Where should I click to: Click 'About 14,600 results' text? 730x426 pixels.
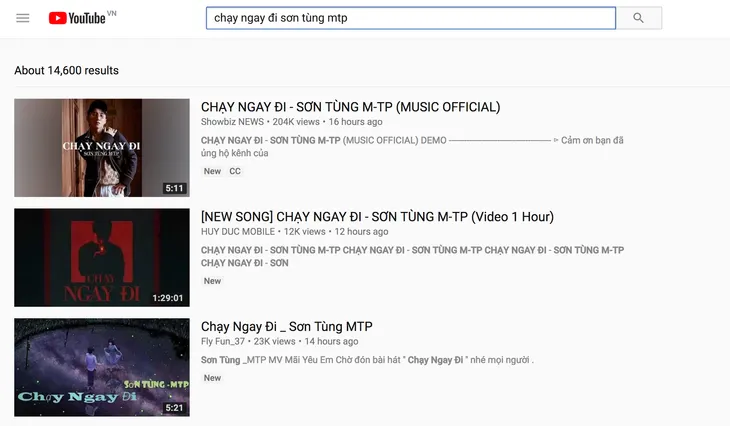(x=67, y=70)
